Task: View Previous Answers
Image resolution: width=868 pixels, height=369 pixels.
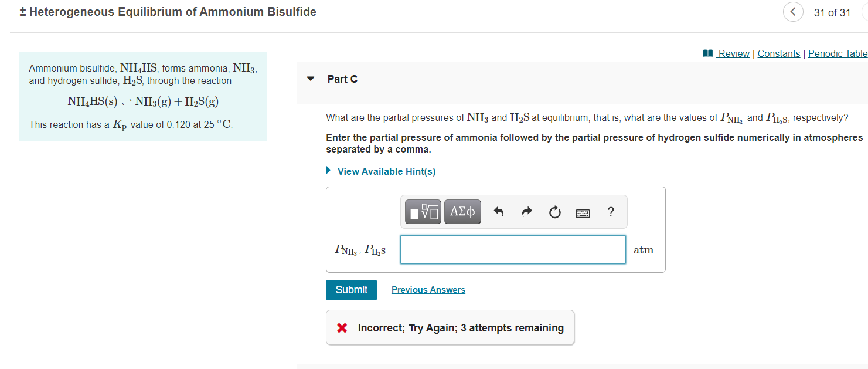Action: pyautogui.click(x=428, y=289)
